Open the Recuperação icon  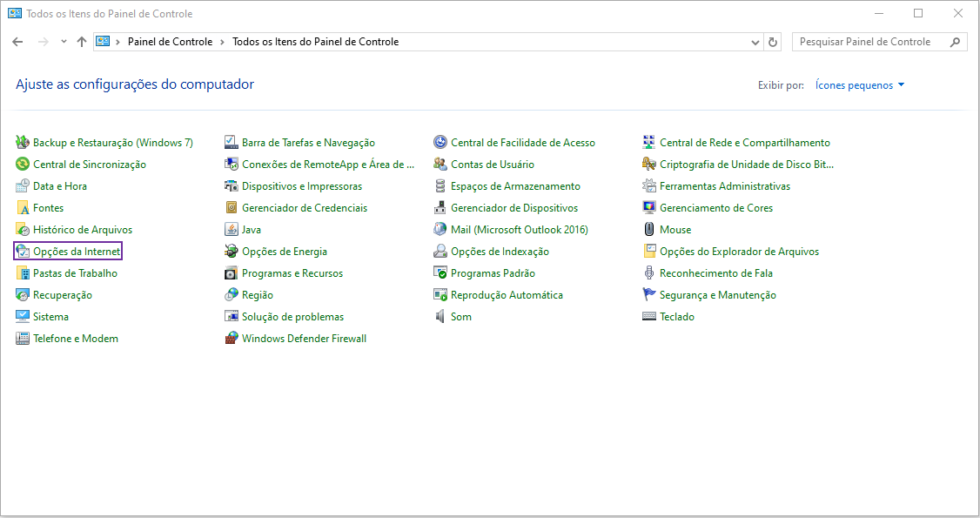23,295
